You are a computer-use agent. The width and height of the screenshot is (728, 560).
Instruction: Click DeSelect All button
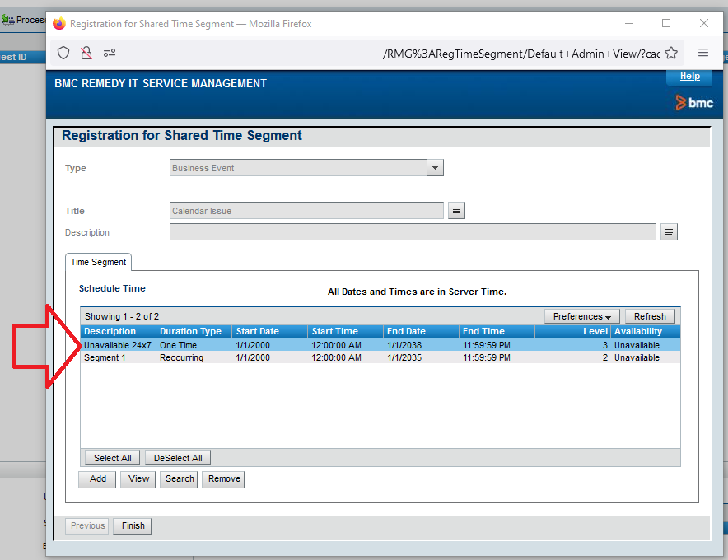(178, 458)
